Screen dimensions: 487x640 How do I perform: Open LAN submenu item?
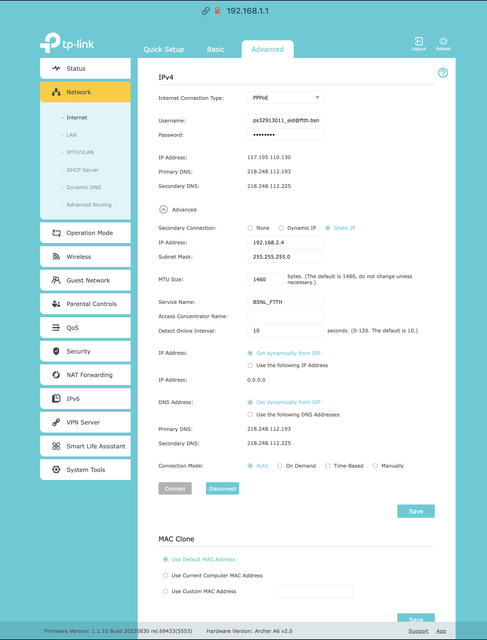pyautogui.click(x=71, y=135)
